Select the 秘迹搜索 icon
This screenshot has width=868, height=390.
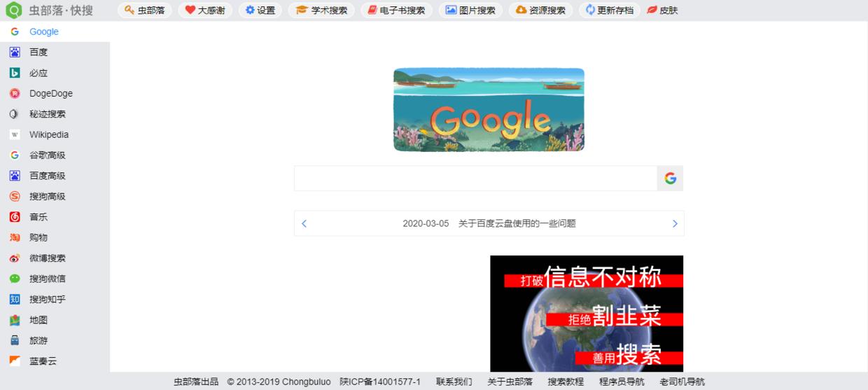coord(15,114)
